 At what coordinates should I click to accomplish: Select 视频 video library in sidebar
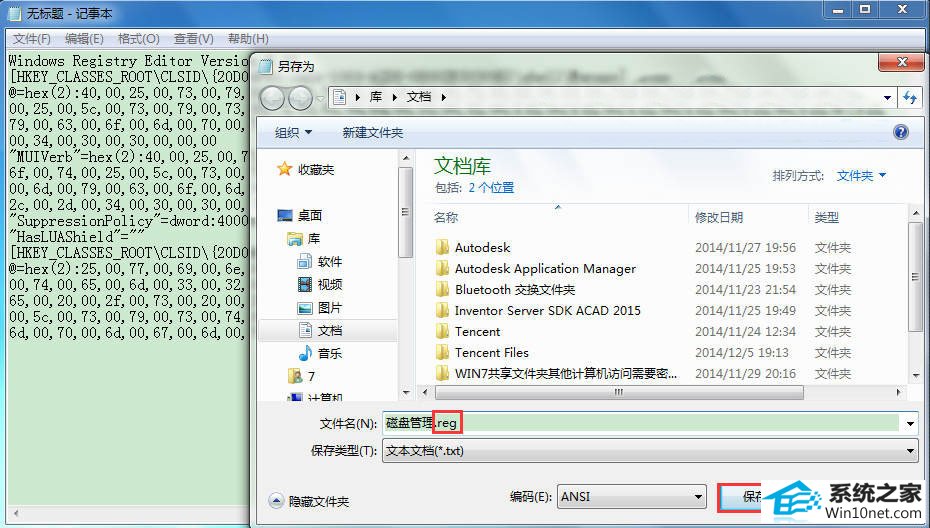click(x=329, y=284)
